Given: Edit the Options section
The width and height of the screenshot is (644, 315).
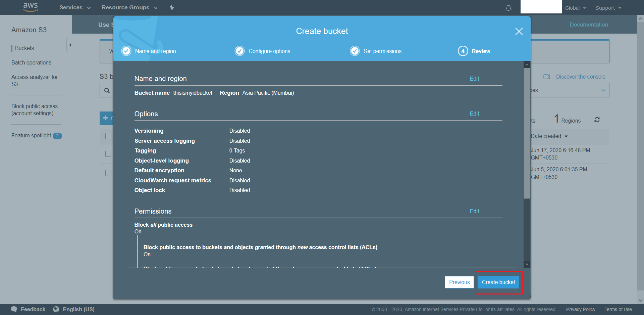Looking at the screenshot, I should click(x=474, y=114).
